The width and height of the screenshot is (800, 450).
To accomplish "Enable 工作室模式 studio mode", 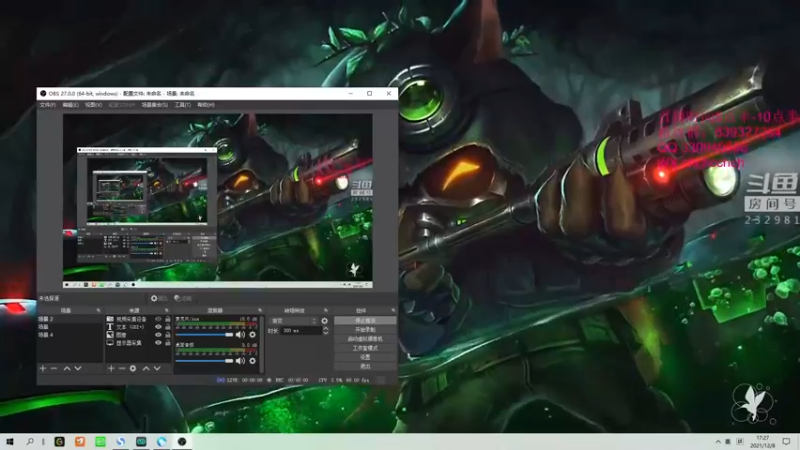I will 365,348.
